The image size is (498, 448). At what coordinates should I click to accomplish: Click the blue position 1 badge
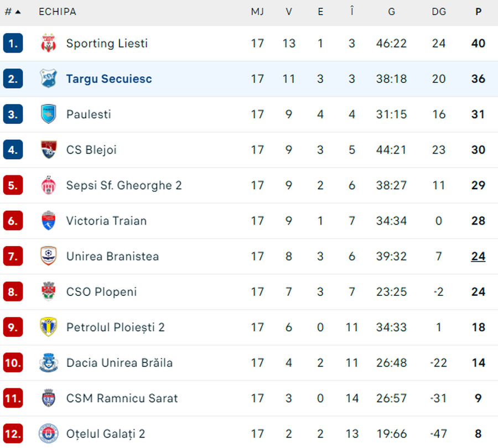(x=13, y=43)
